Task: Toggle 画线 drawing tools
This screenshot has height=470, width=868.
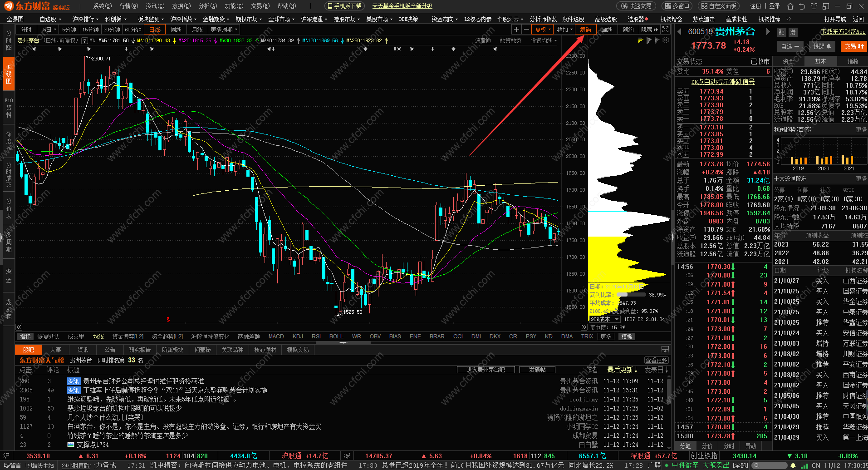Action: 607,30
